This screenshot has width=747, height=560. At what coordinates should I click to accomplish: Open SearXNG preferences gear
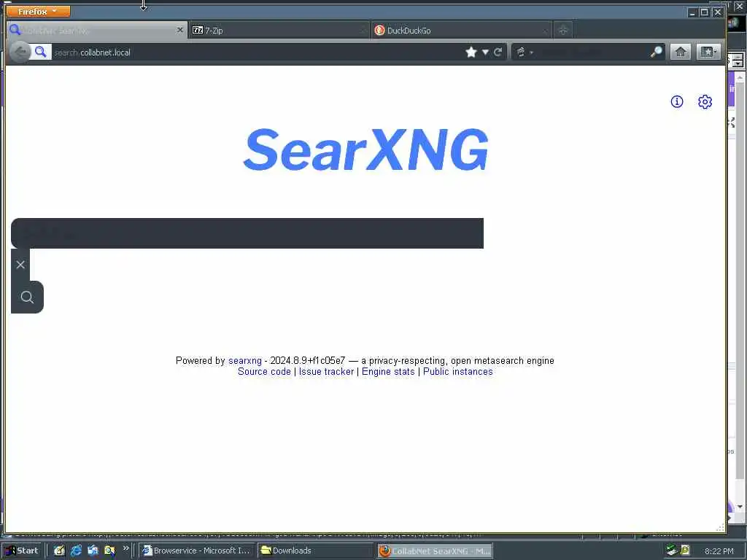(705, 101)
